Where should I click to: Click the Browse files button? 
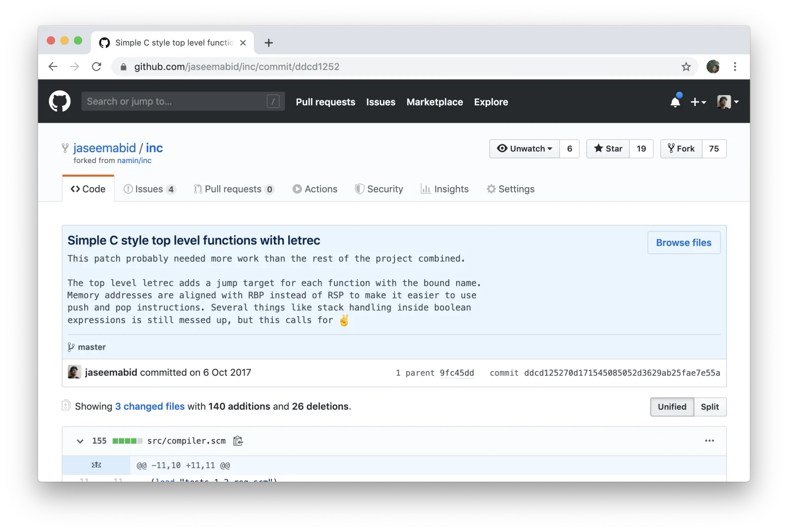pos(684,243)
